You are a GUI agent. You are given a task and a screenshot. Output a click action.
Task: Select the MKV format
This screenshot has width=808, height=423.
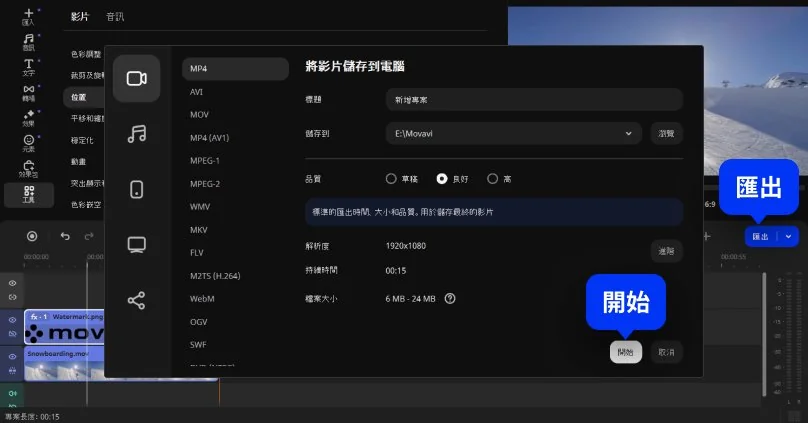(198, 230)
